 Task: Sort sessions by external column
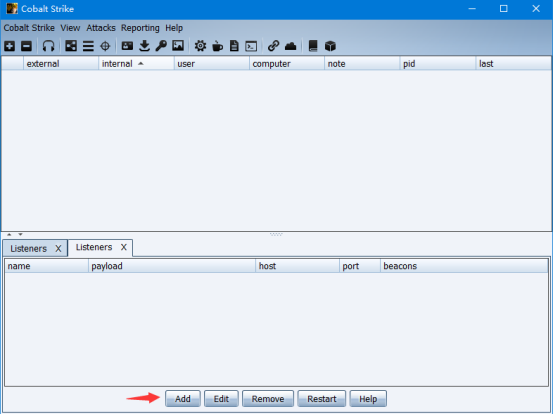pyautogui.click(x=61, y=63)
